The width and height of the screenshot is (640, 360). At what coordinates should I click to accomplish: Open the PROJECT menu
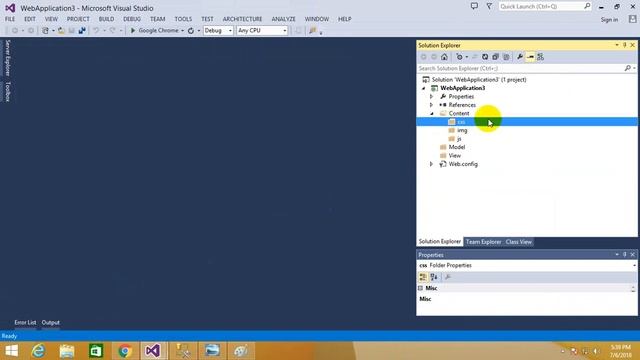(78, 19)
